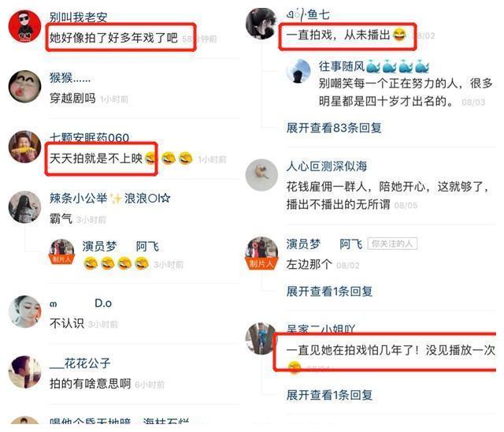Open avatar of user D.o

tap(24, 311)
